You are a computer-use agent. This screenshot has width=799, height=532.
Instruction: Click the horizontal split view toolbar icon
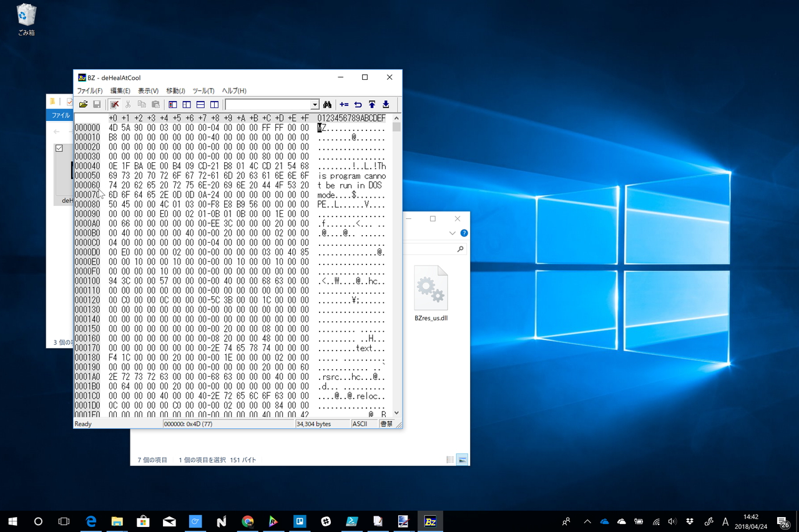[x=200, y=105]
